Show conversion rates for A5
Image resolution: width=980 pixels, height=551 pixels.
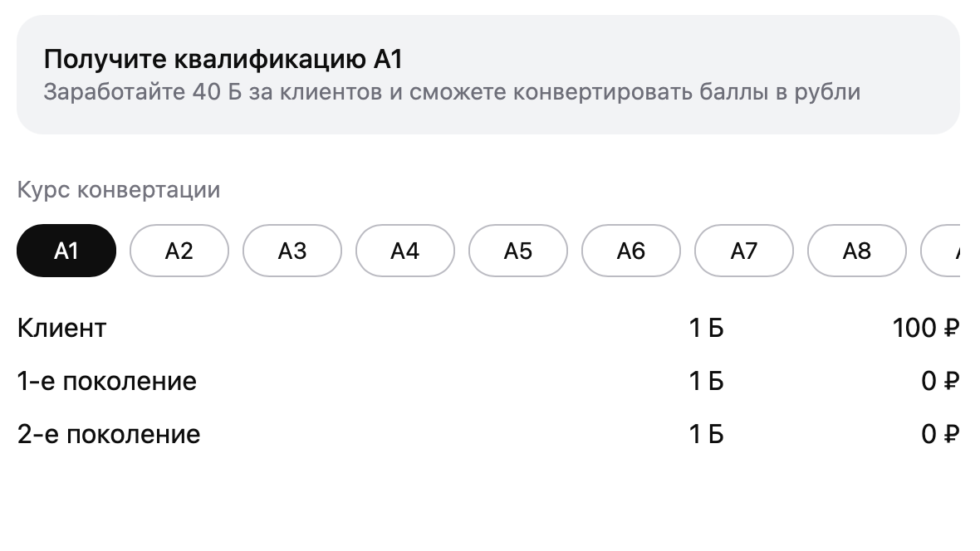pyautogui.click(x=518, y=251)
